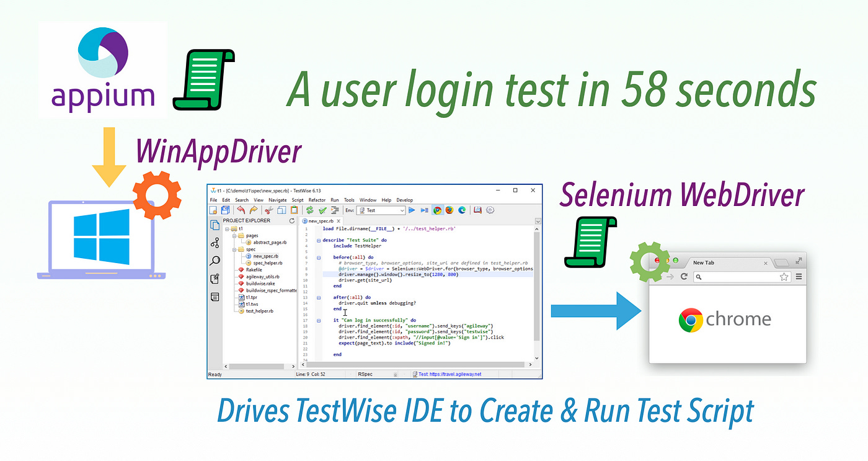Open the edit-note sidebar icon
This screenshot has width=868, height=461.
point(215,279)
